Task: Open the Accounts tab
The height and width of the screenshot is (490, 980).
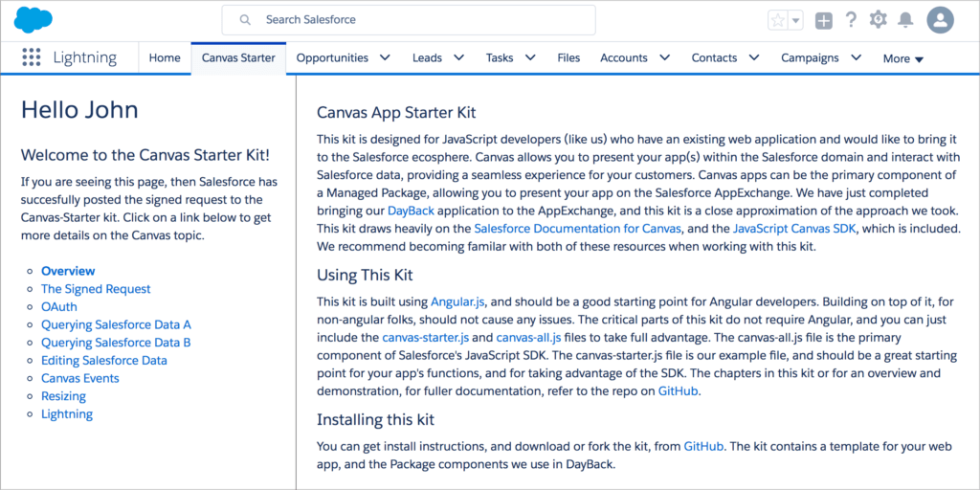Action: pos(624,58)
